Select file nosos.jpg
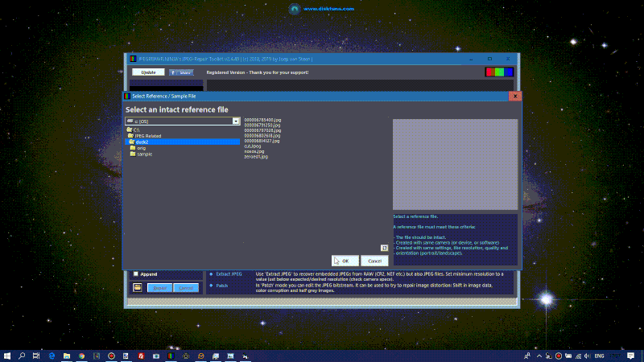644x362 pixels. tap(254, 151)
